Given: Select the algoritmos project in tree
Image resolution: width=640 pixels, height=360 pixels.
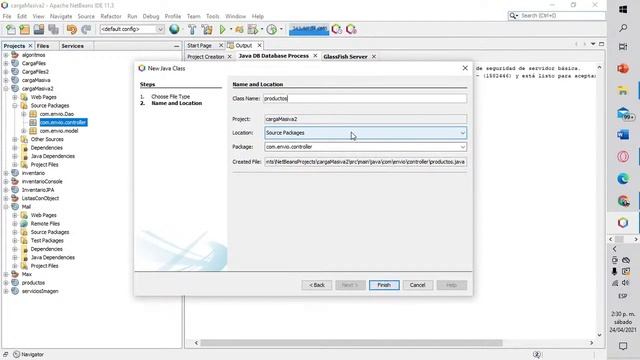Looking at the screenshot, I should coord(33,55).
